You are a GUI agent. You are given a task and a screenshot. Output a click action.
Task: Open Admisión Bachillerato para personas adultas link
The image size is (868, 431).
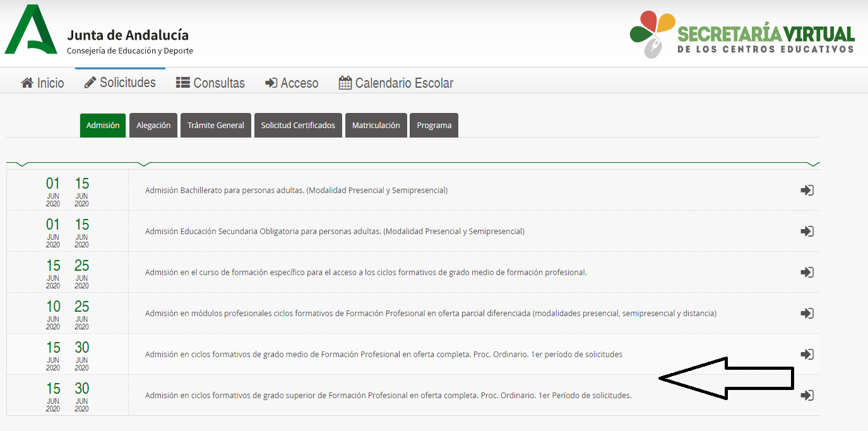pyautogui.click(x=296, y=189)
